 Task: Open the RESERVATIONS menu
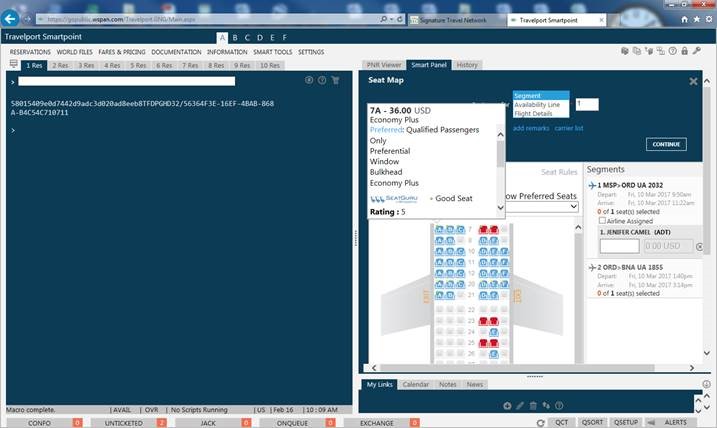[x=30, y=52]
